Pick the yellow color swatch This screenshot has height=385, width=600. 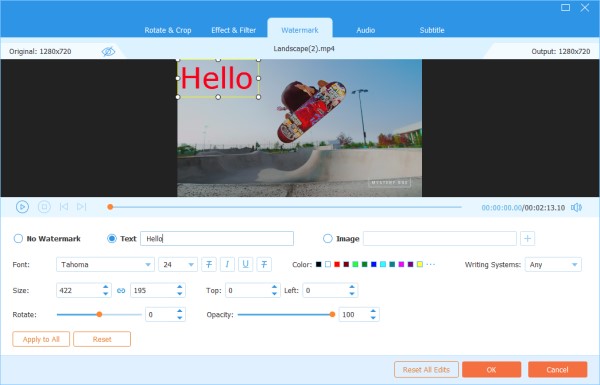[x=420, y=264]
